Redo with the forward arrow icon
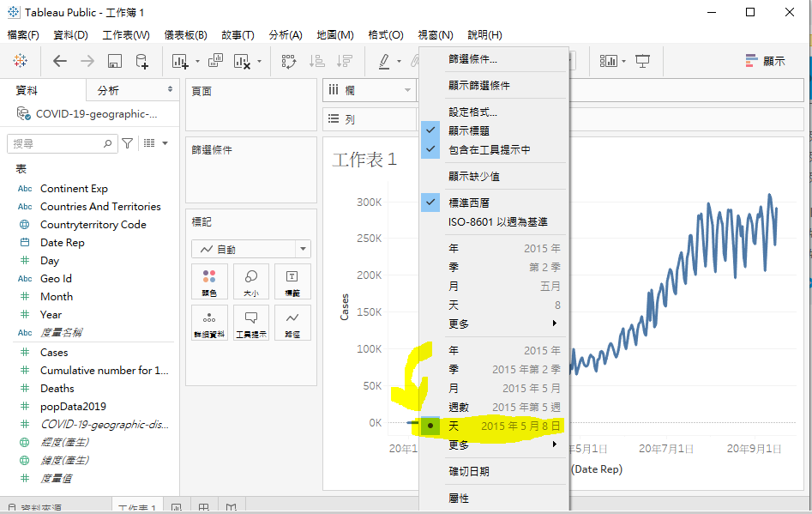Image resolution: width=812 pixels, height=514 pixels. (x=87, y=61)
